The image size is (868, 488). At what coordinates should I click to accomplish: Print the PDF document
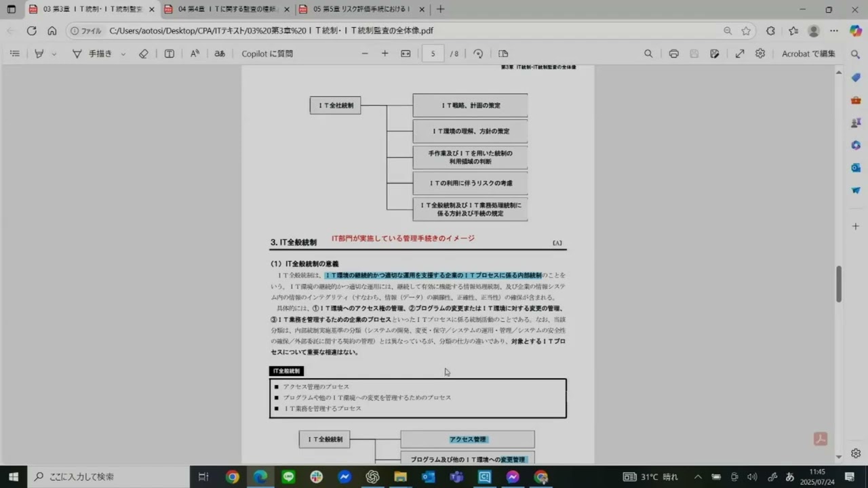point(673,54)
